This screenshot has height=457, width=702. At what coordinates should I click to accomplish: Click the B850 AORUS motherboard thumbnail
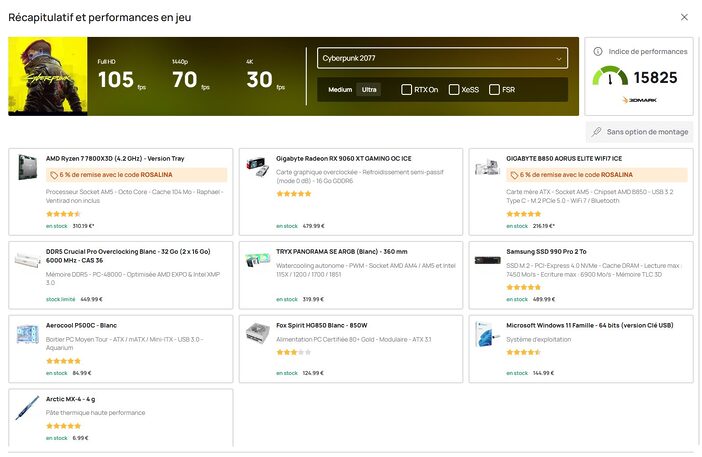pyautogui.click(x=487, y=167)
